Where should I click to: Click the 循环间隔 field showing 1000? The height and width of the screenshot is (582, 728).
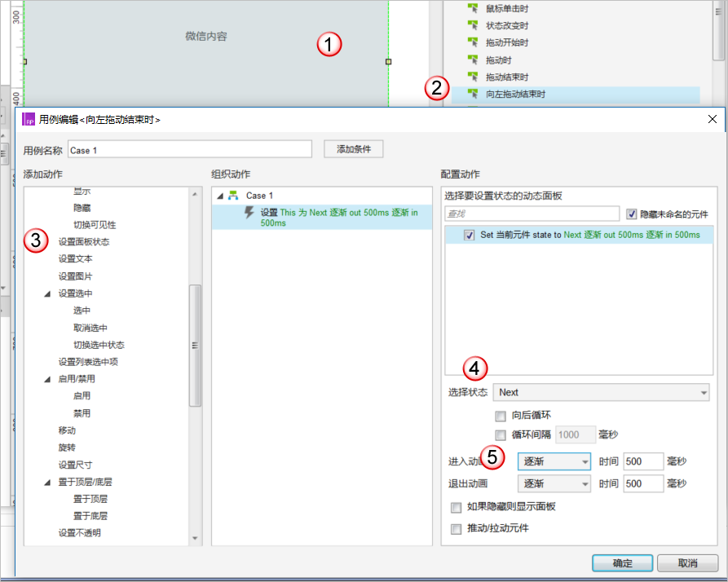(576, 435)
